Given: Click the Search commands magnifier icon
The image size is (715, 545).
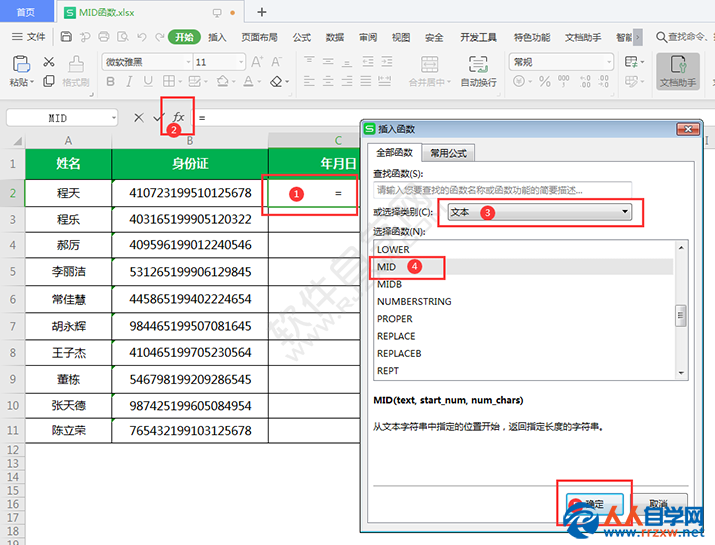Looking at the screenshot, I should [x=661, y=36].
